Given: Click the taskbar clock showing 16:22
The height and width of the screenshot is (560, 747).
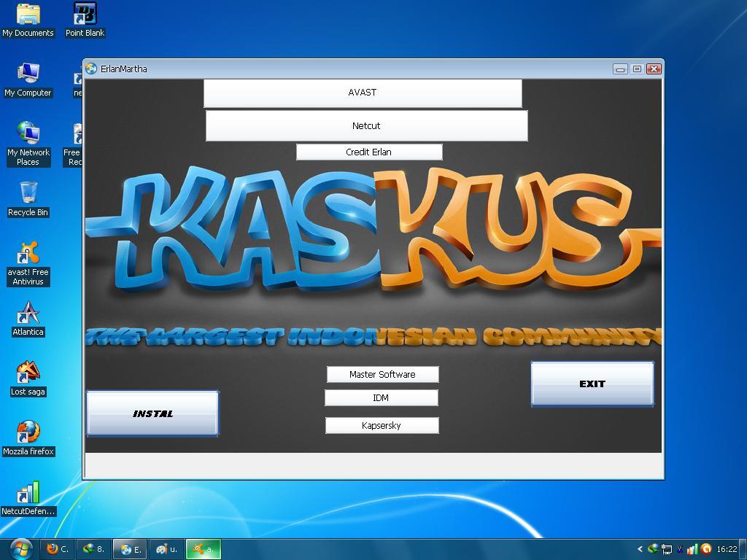Looking at the screenshot, I should (x=727, y=549).
